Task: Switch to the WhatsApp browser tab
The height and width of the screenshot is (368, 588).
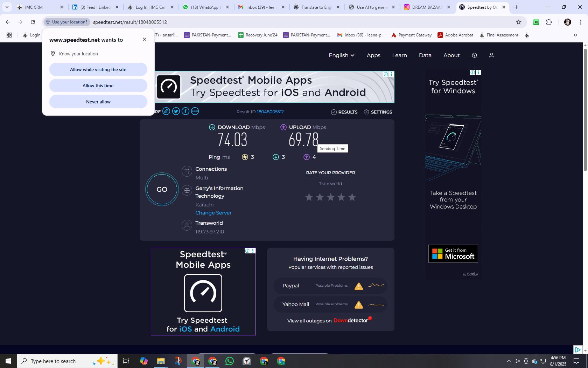Action: tap(206, 7)
